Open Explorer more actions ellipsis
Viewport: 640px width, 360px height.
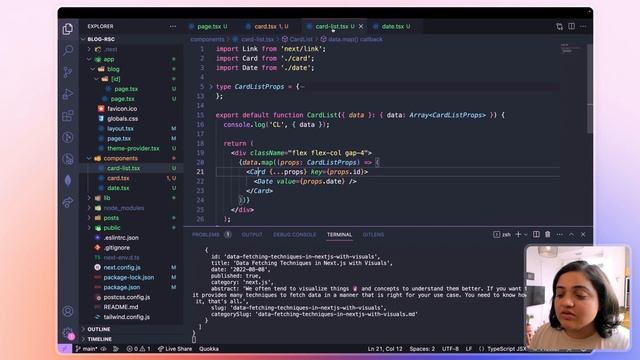click(x=173, y=26)
